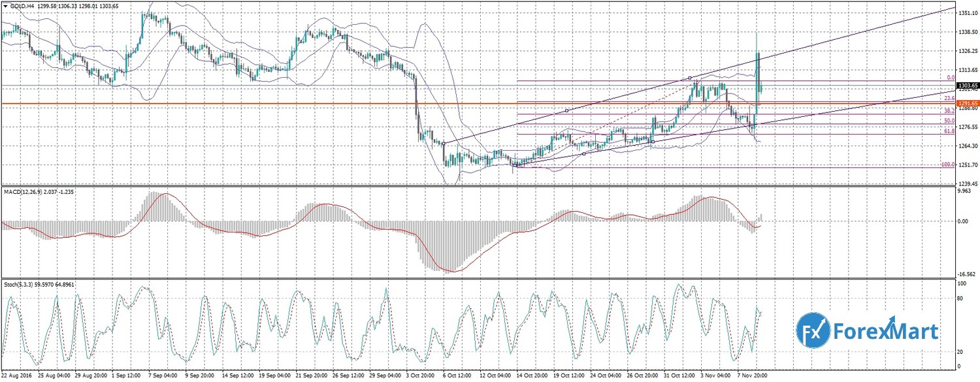The height and width of the screenshot is (382, 980).
Task: Click the Fibonacci 61.8 level label
Action: pos(950,131)
